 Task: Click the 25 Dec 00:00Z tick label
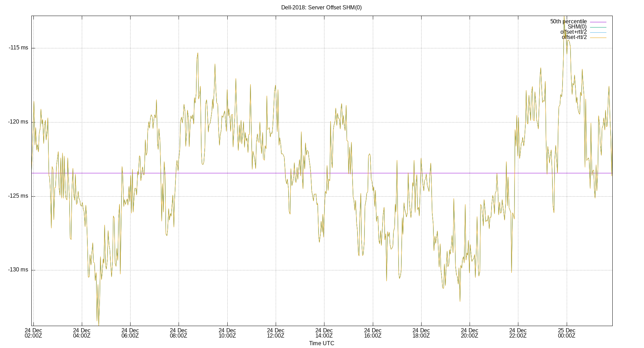click(x=567, y=333)
